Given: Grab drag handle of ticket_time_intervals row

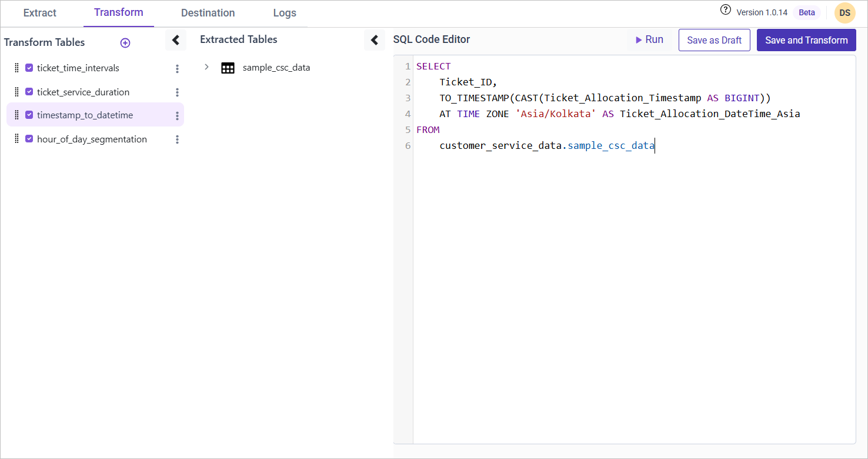Looking at the screenshot, I should (x=16, y=68).
